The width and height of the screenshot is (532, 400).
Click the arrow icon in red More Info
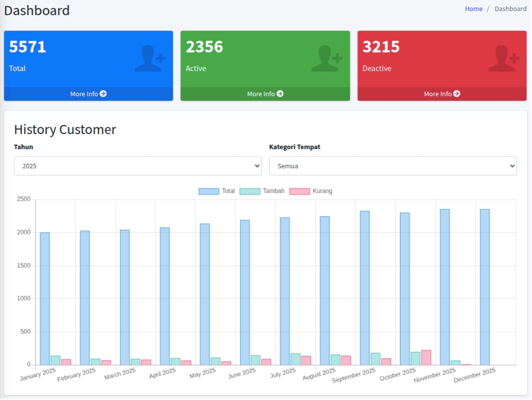point(457,94)
